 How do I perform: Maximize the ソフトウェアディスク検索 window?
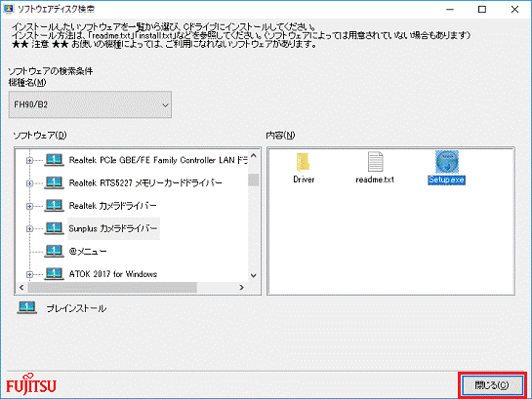pyautogui.click(x=482, y=9)
